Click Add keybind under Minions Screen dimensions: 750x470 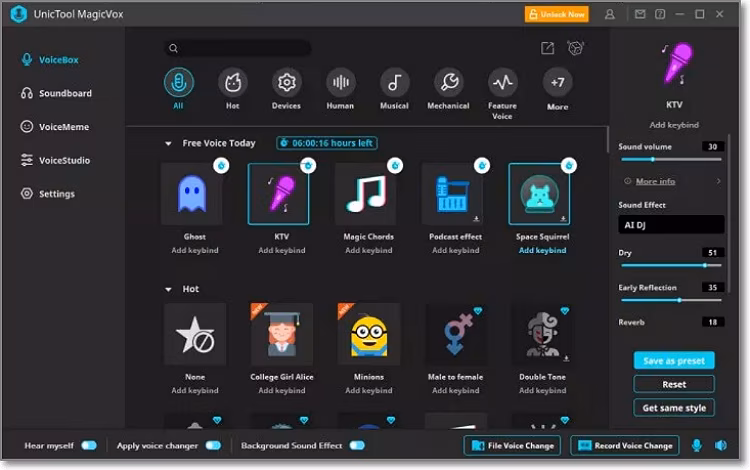368,390
